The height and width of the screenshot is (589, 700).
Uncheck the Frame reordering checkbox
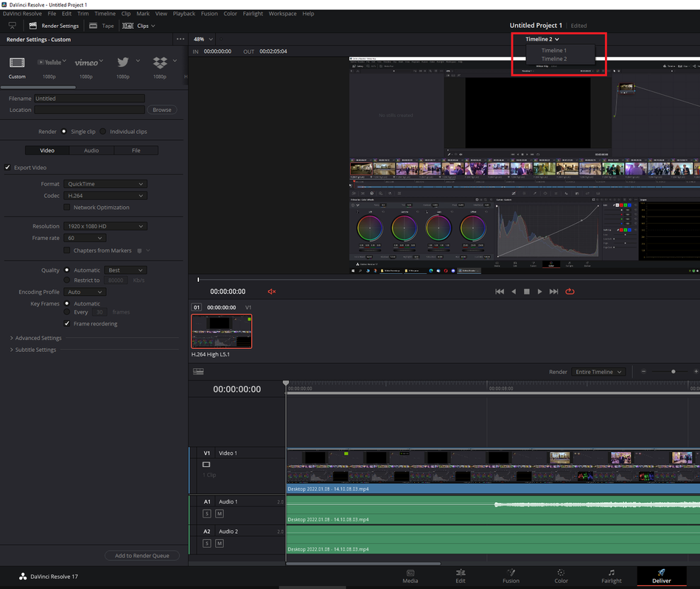66,323
